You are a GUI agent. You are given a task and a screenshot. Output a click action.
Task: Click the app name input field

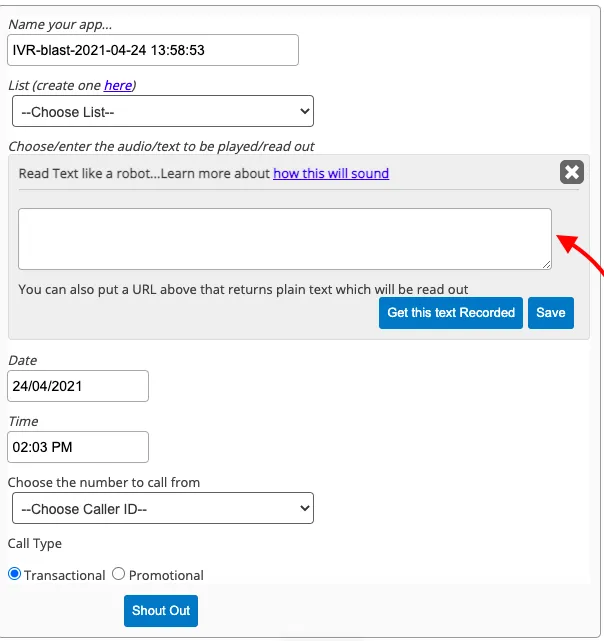(153, 50)
